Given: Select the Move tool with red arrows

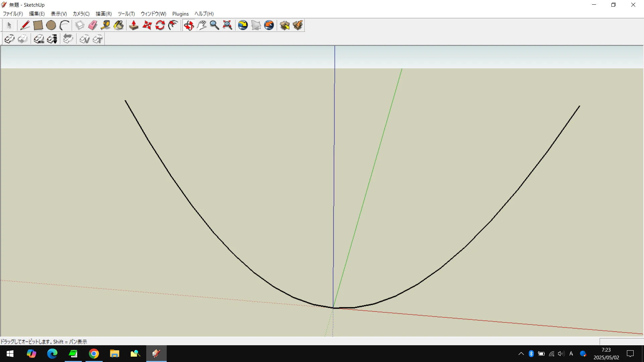Looking at the screenshot, I should (x=147, y=25).
